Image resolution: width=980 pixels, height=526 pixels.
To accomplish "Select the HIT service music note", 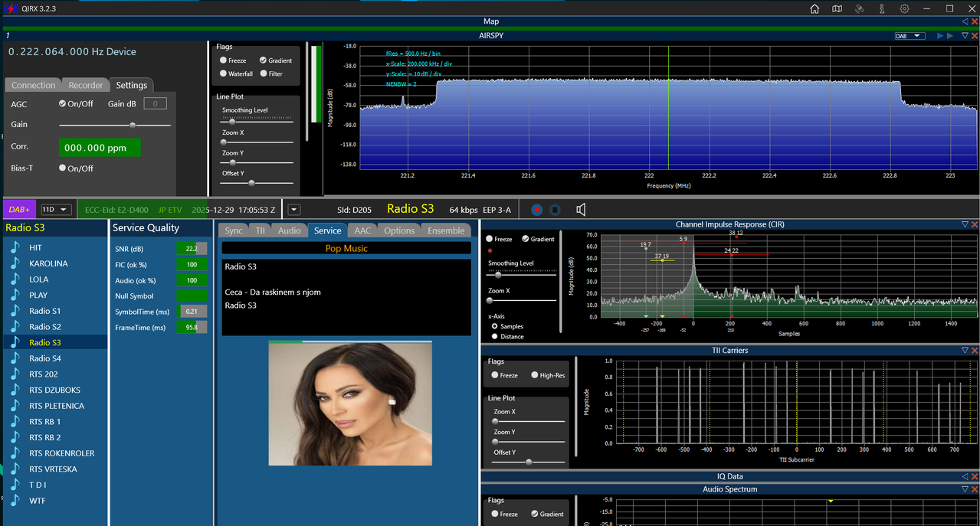I will 15,247.
